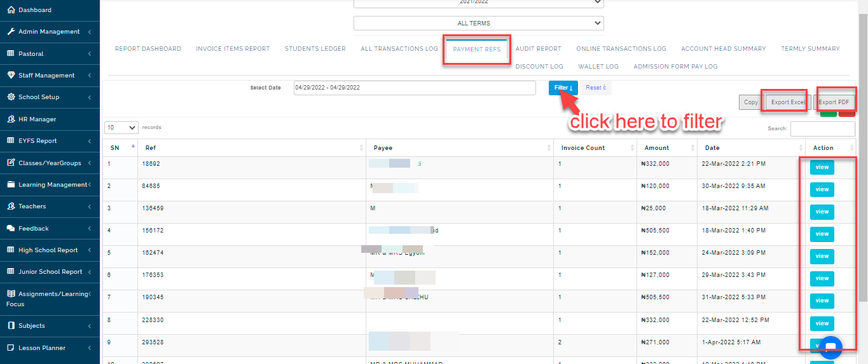Sort table by Amount column header

coord(667,148)
